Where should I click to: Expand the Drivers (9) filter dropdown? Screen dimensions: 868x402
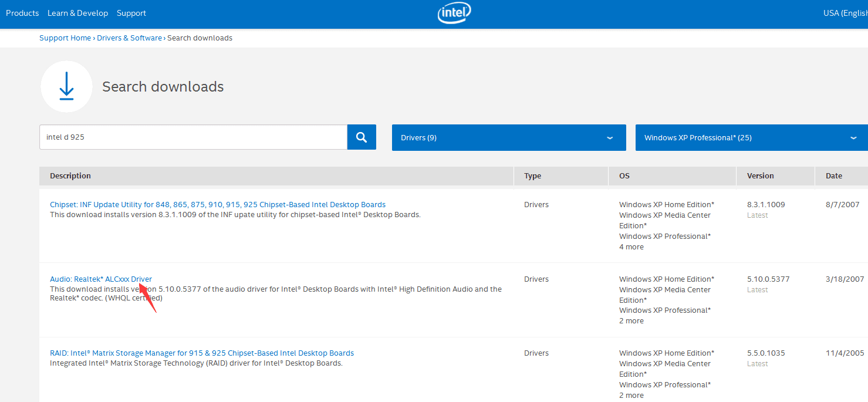[x=509, y=137]
